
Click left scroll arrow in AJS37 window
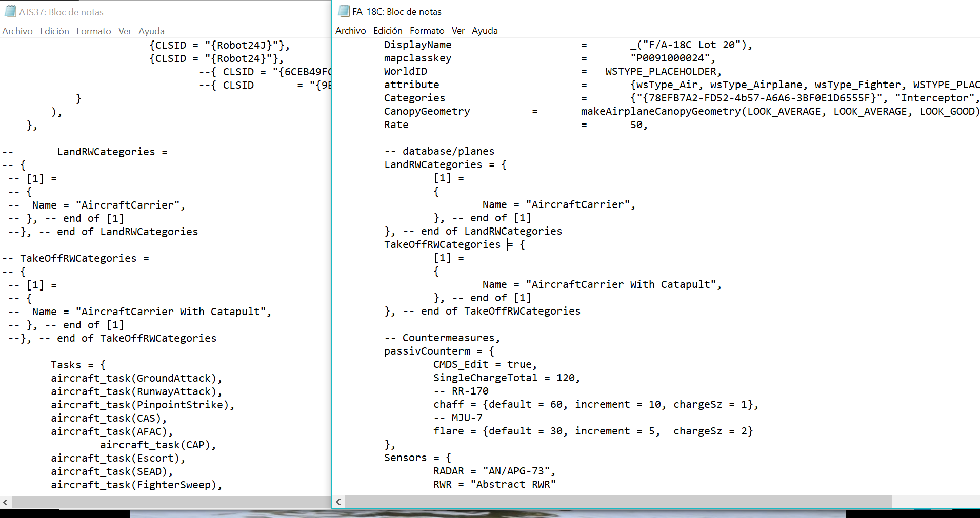coord(5,502)
